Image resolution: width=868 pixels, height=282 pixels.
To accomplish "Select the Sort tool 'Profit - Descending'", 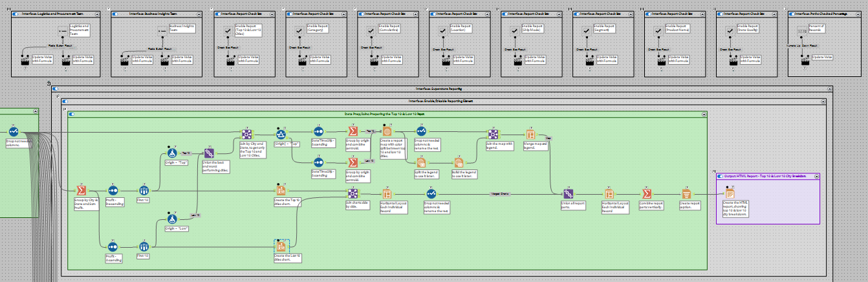I will click(113, 190).
